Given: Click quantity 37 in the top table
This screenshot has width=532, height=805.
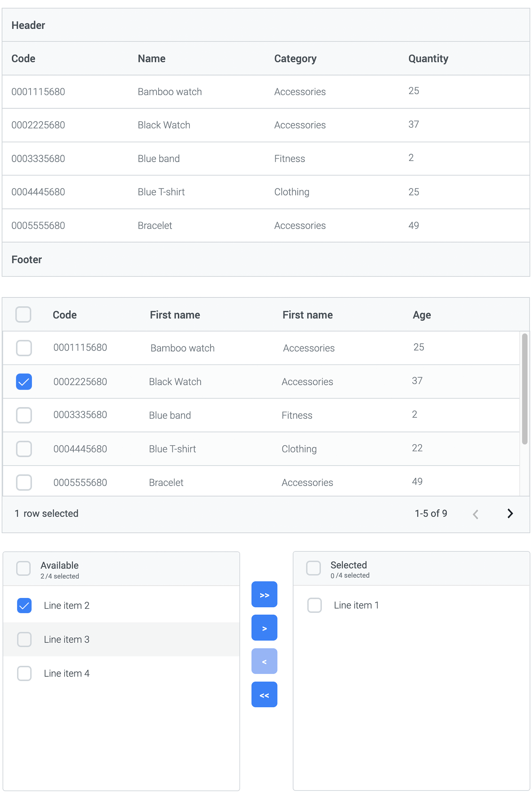Looking at the screenshot, I should (x=414, y=125).
